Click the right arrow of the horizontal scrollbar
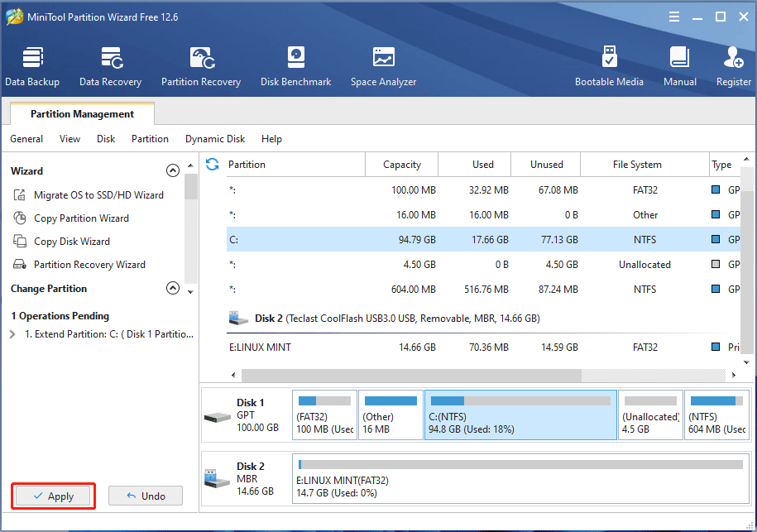 [733, 375]
